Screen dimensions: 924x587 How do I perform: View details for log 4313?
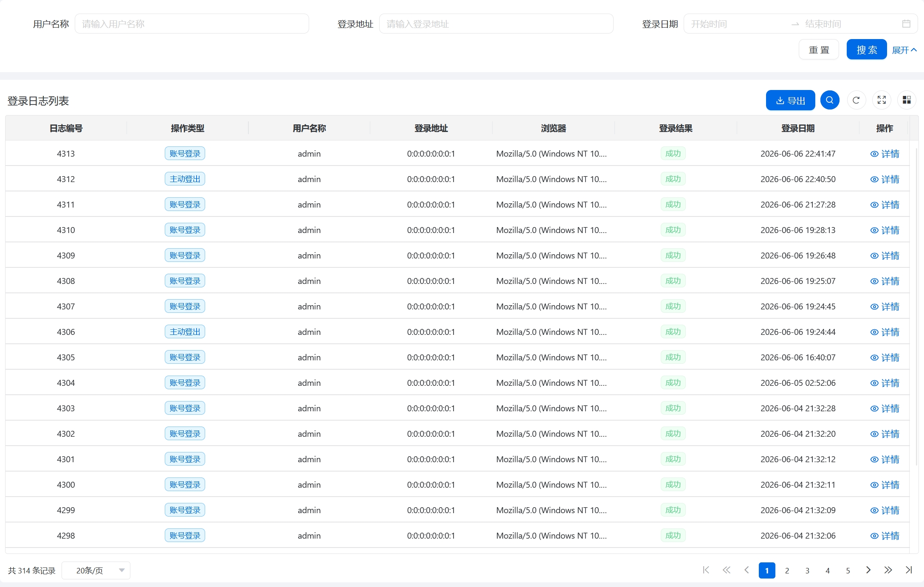pos(885,154)
